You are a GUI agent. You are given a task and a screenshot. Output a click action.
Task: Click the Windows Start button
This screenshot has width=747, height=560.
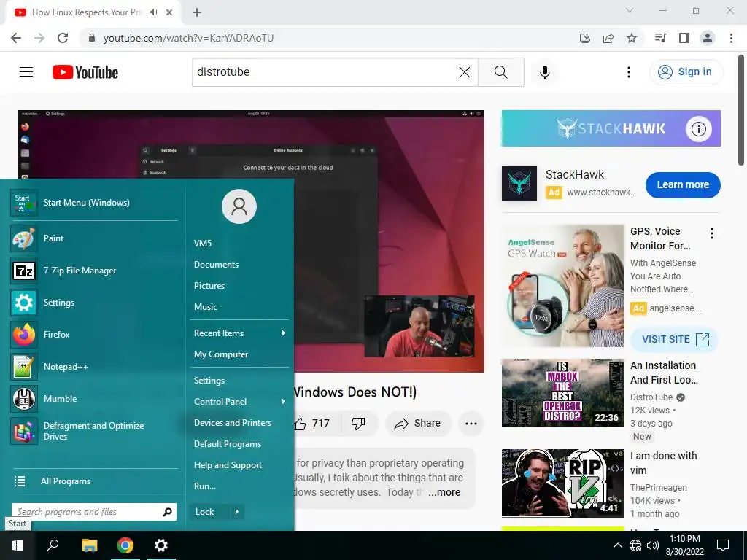click(x=18, y=545)
